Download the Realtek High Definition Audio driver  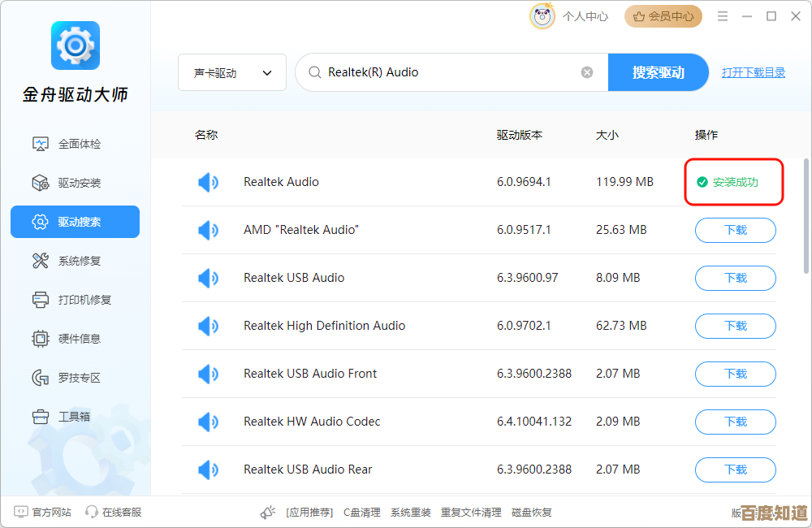click(735, 326)
